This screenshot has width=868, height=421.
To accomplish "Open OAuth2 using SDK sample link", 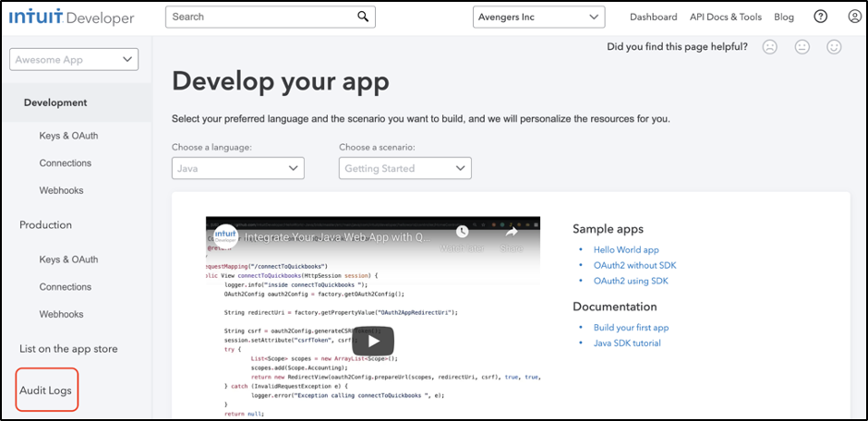I will click(x=631, y=281).
